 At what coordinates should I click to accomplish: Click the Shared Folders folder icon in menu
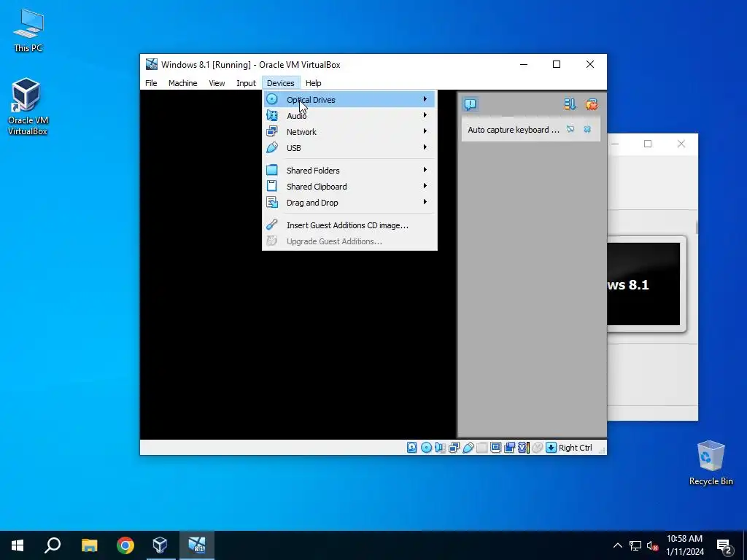click(x=272, y=170)
